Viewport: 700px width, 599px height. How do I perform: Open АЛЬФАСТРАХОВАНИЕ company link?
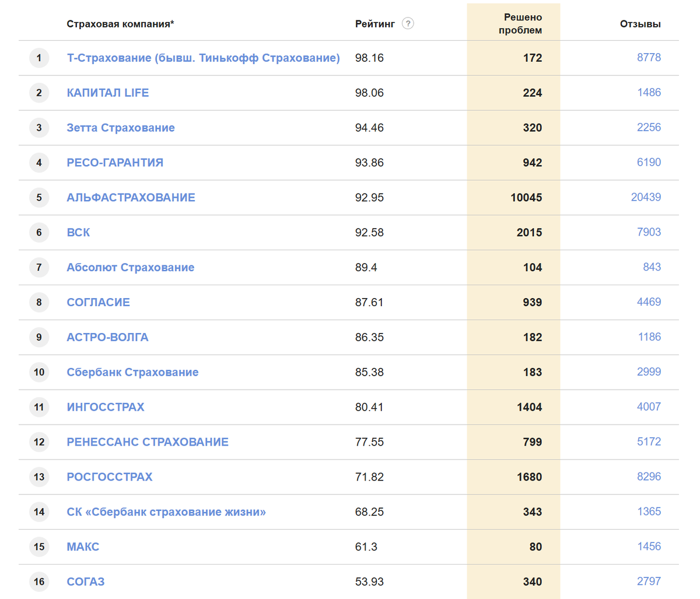pyautogui.click(x=131, y=198)
